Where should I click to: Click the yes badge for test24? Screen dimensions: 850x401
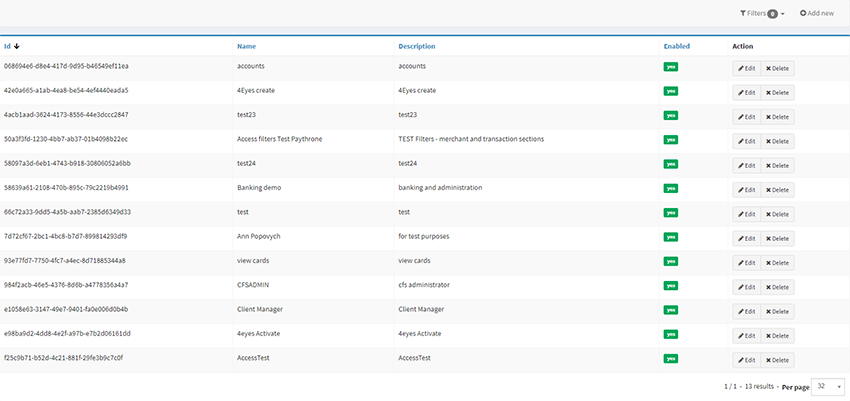click(670, 163)
